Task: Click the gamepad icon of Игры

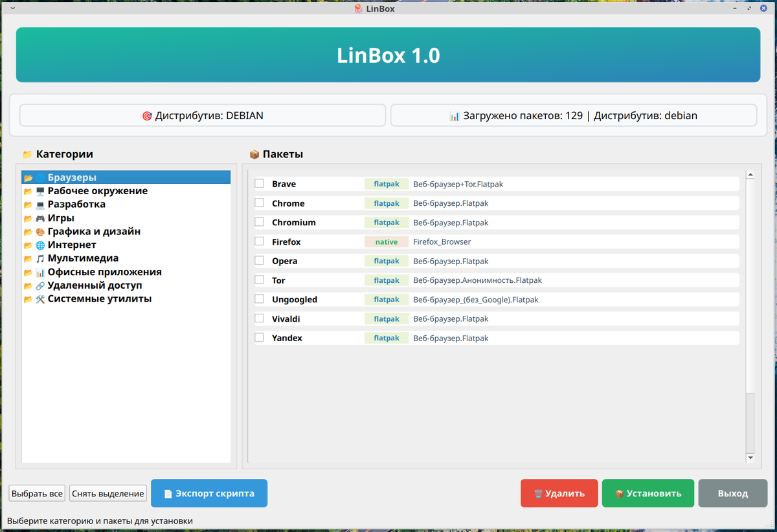Action: (40, 218)
